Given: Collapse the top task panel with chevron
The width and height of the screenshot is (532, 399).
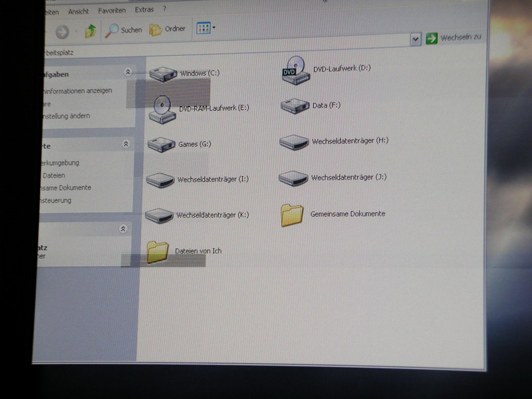Looking at the screenshot, I should (128, 72).
